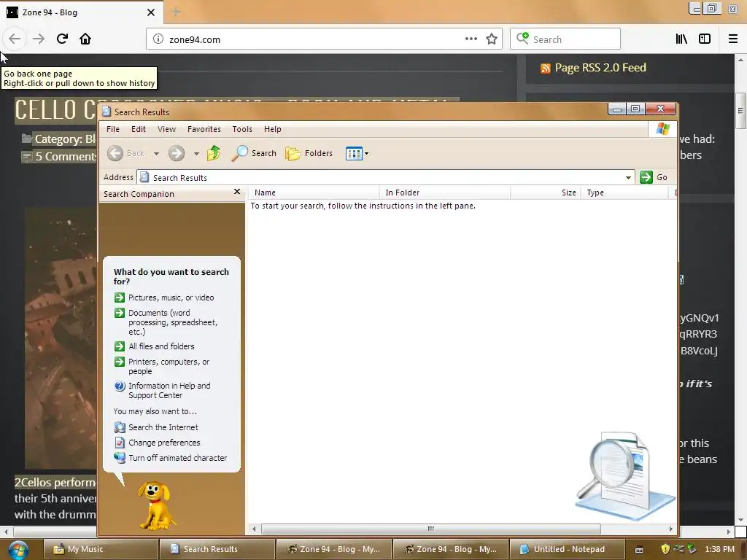Viewport: 747px width, 560px height.
Task: Go back one page in Firefox
Action: [15, 39]
